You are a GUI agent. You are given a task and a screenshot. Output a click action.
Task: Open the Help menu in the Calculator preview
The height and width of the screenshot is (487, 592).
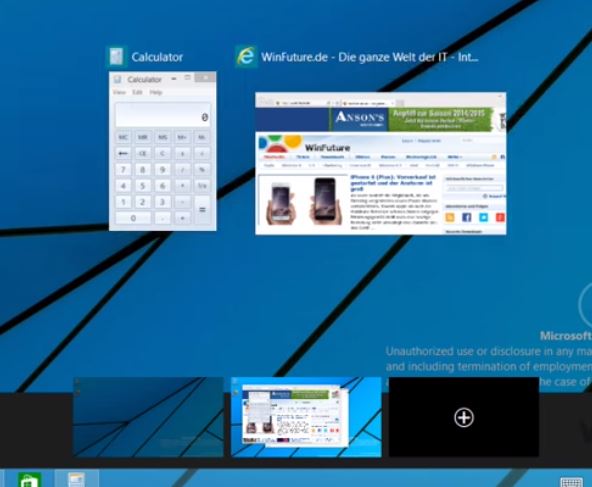pyautogui.click(x=156, y=92)
